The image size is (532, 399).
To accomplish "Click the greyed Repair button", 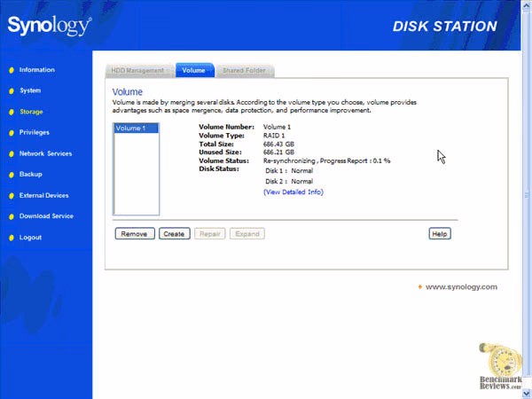I will 209,234.
